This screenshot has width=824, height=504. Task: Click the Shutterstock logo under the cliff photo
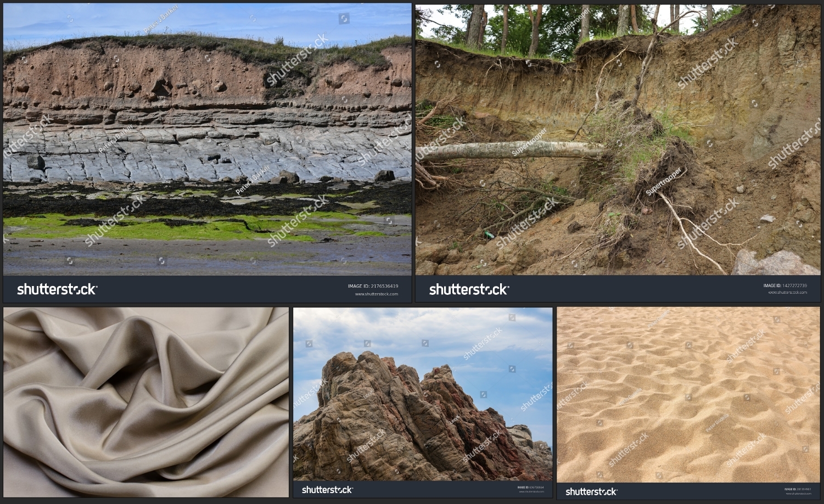click(x=57, y=289)
